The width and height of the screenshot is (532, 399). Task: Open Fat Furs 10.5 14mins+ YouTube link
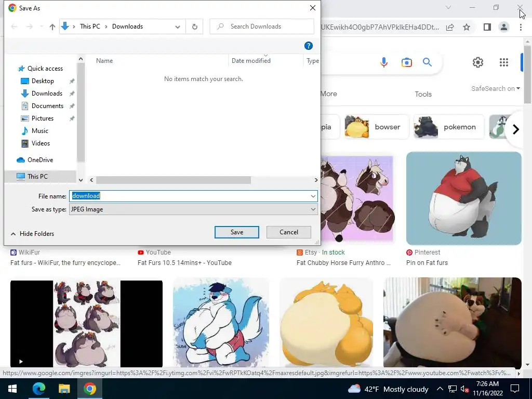point(184,263)
